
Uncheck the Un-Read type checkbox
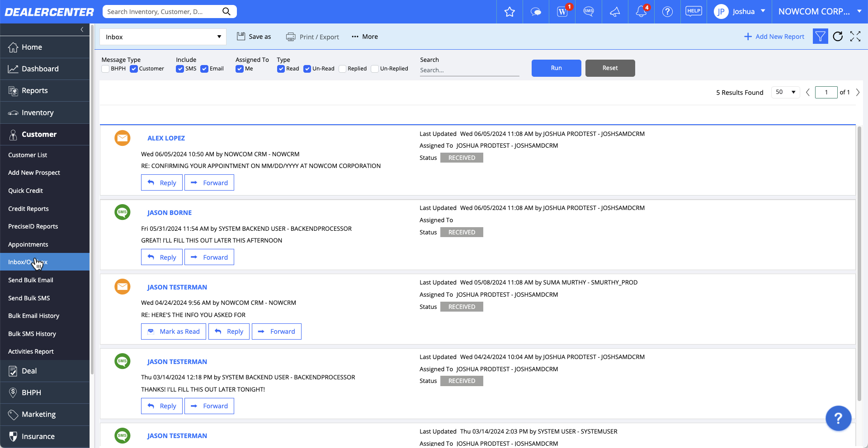click(x=307, y=69)
